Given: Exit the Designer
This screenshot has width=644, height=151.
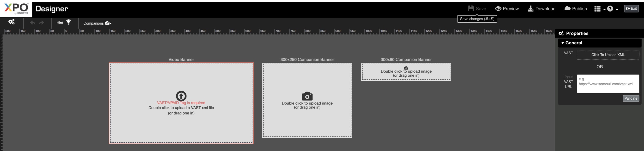Looking at the screenshot, I should (631, 9).
